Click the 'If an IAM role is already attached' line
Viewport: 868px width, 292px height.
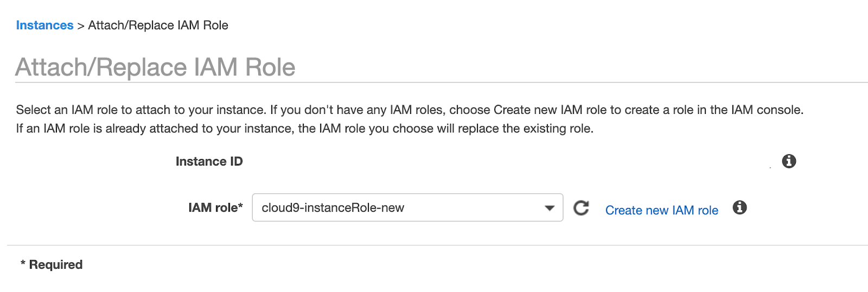[305, 129]
